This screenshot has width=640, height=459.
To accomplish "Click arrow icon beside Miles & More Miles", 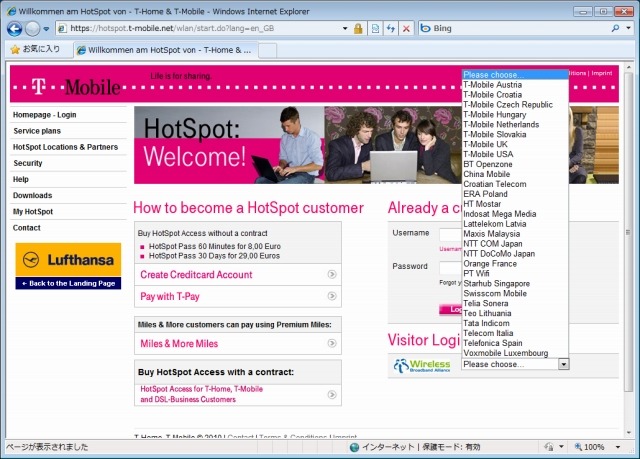I will 332,343.
